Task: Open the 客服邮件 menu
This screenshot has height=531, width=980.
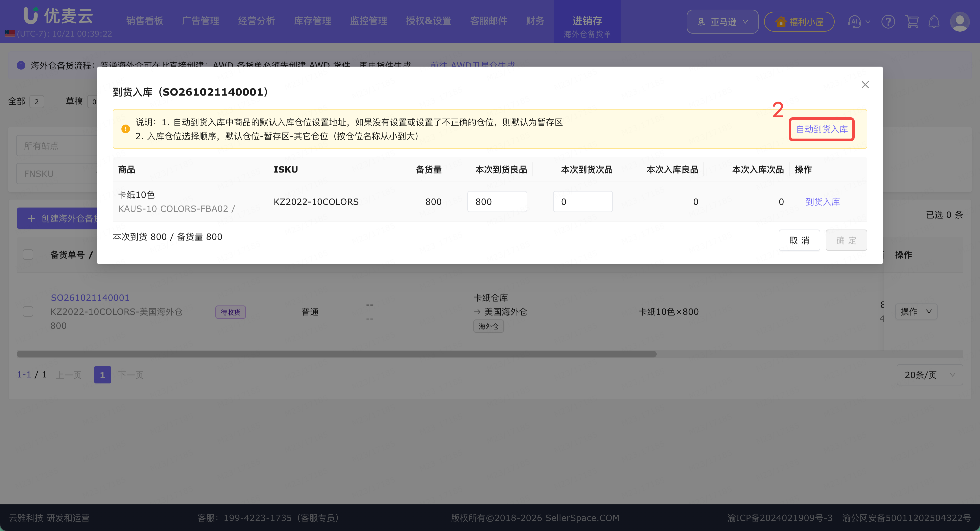Action: 488,21
